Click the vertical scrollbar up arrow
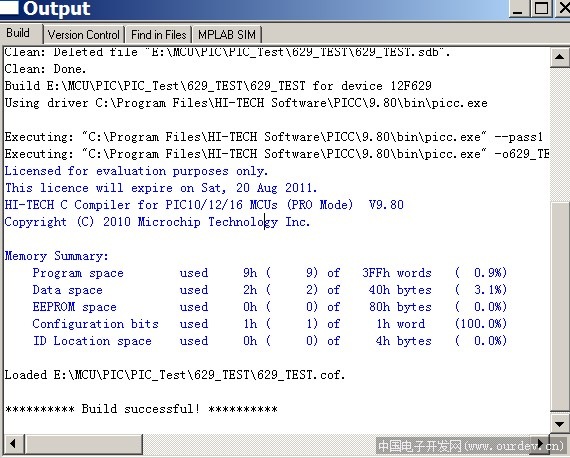This screenshot has height=458, width=570. (560, 57)
